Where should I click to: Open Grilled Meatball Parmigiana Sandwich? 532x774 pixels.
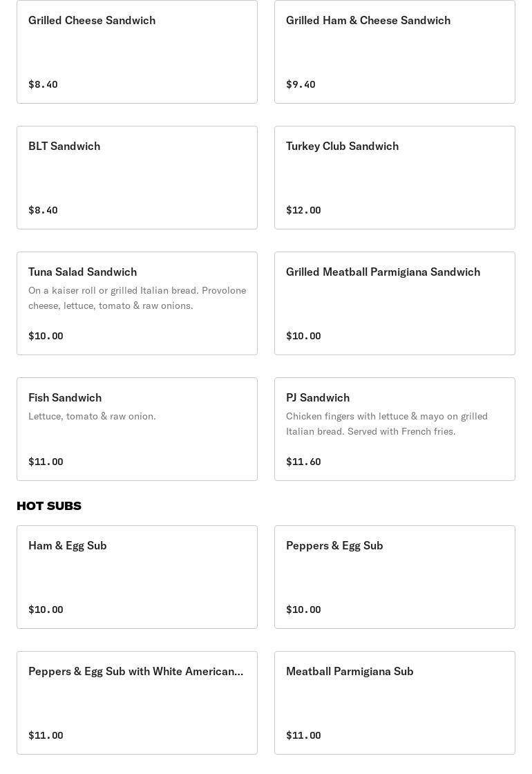[395, 303]
